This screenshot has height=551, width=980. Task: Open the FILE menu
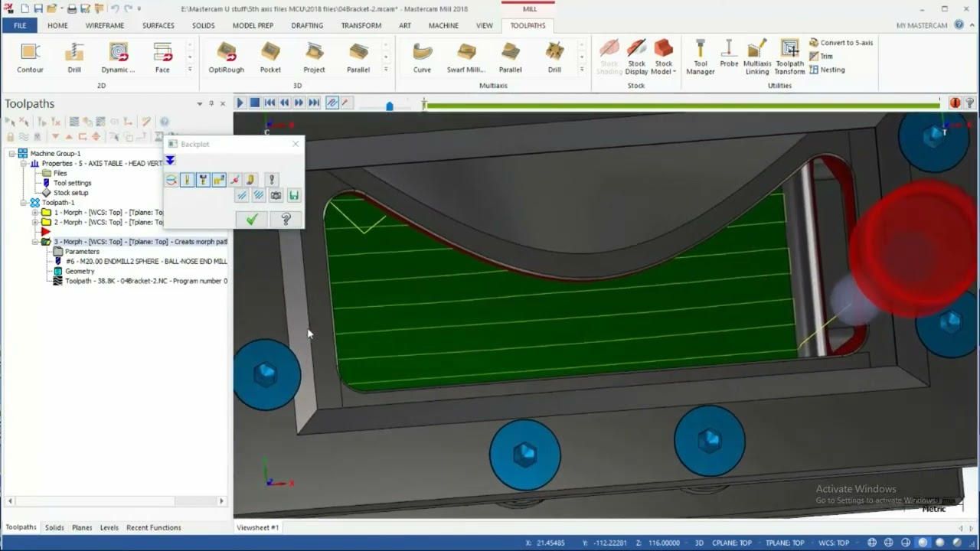20,25
